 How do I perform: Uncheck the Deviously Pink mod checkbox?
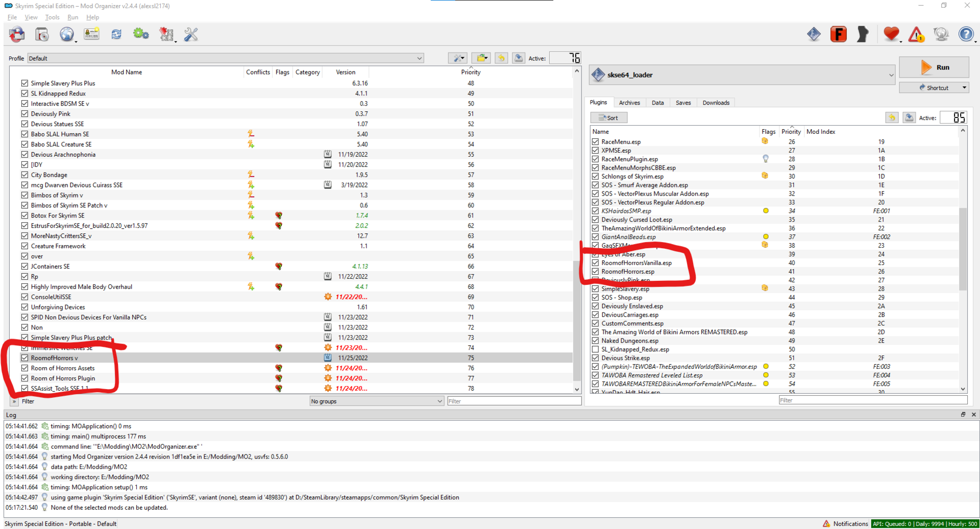point(24,113)
